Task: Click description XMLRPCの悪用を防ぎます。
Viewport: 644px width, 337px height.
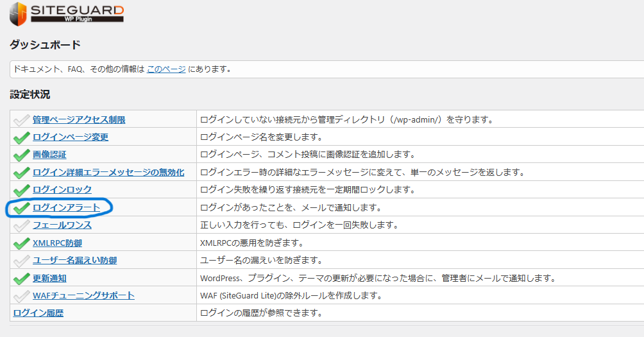Action: 252,243
